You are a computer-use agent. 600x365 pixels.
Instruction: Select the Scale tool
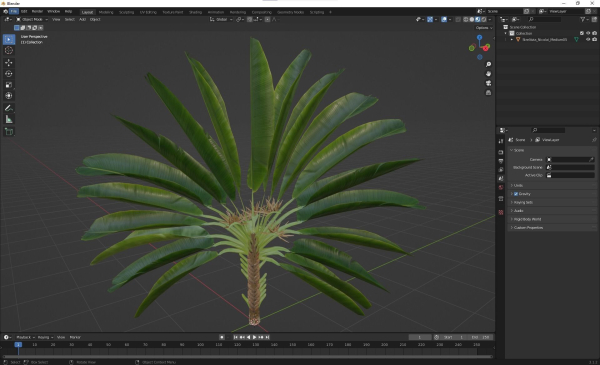(9, 85)
